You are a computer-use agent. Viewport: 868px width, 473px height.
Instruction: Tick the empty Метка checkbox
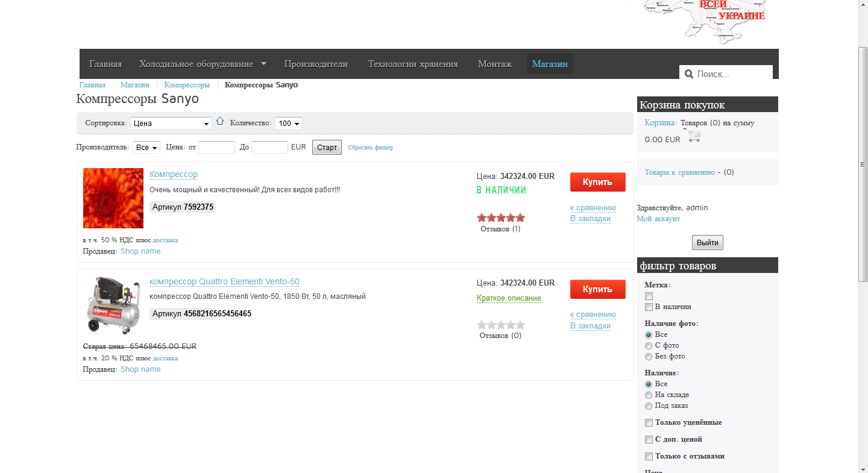pos(649,296)
